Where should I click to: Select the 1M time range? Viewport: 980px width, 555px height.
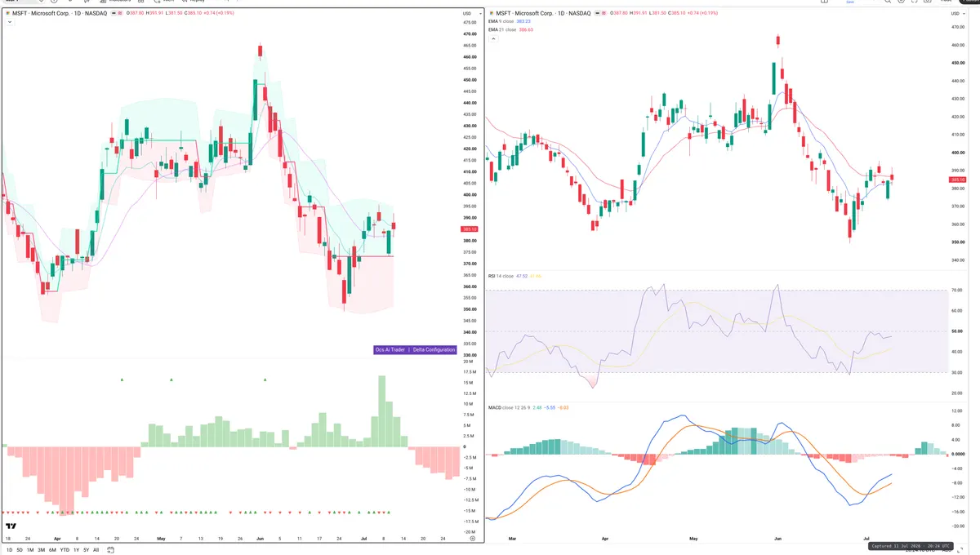pyautogui.click(x=30, y=550)
